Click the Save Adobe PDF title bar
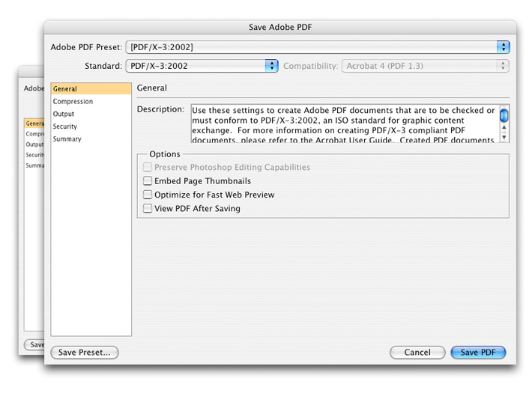This screenshot has width=532, height=393. (x=280, y=27)
